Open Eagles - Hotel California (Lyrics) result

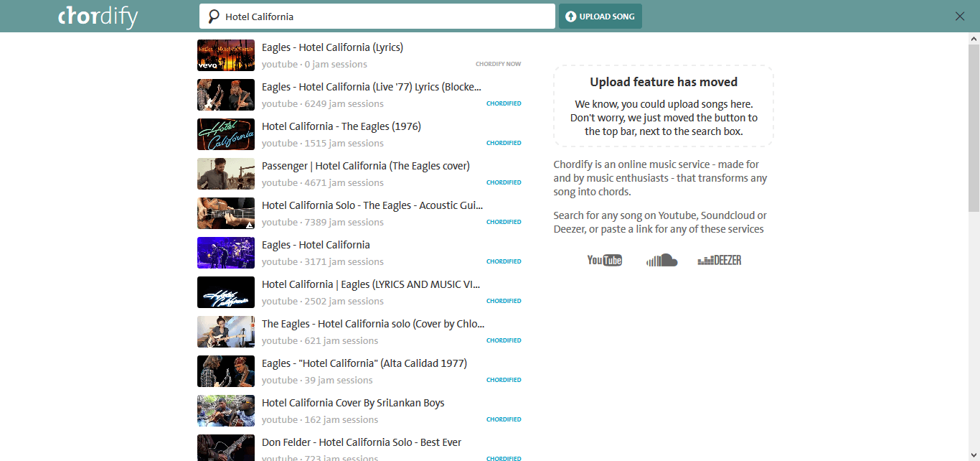332,47
